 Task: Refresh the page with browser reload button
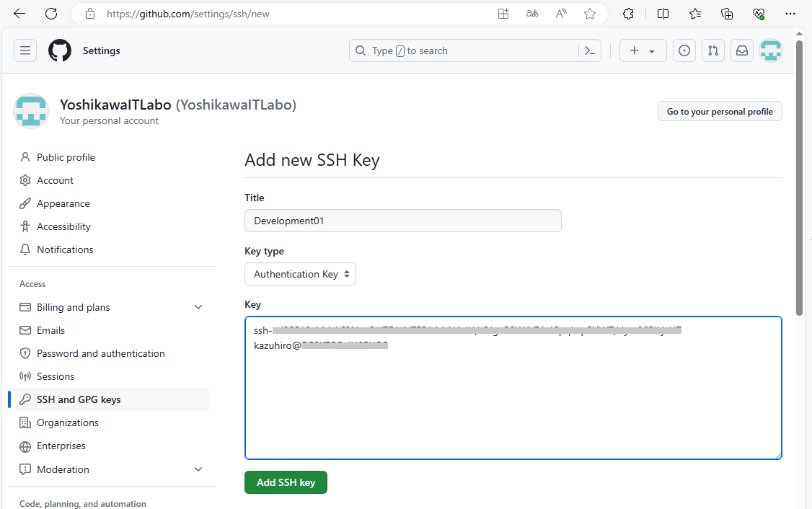(51, 14)
